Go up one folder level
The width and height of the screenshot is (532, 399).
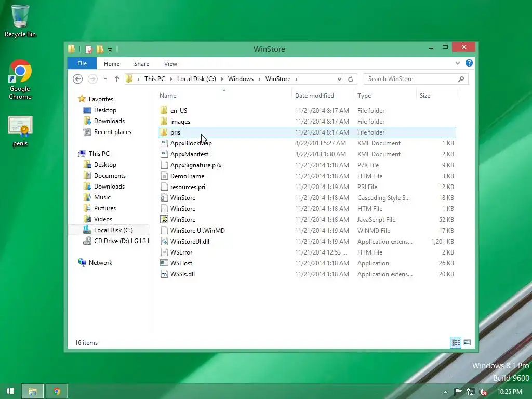pyautogui.click(x=117, y=79)
